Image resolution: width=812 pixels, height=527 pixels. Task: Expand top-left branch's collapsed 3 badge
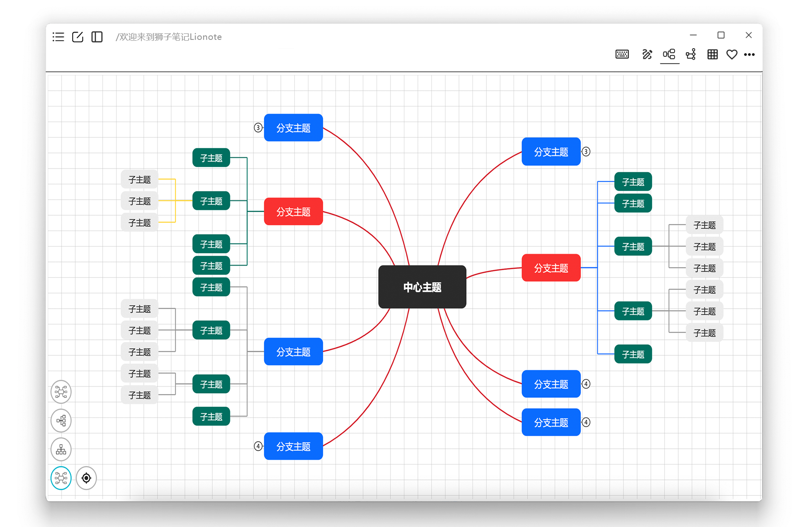coord(258,128)
